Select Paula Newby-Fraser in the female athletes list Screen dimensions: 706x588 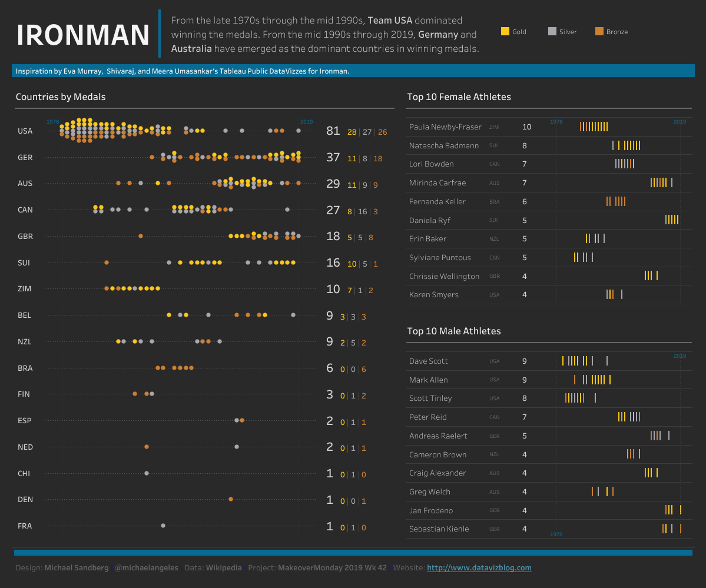click(445, 127)
